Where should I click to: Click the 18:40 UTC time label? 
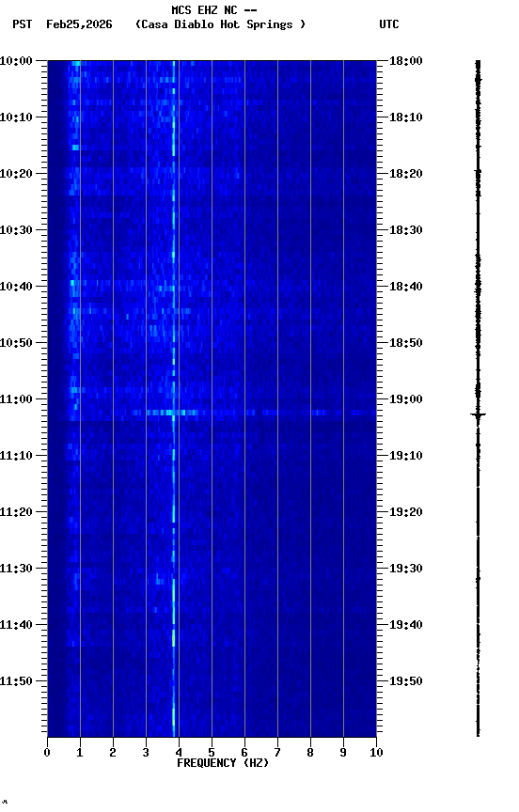tap(406, 287)
